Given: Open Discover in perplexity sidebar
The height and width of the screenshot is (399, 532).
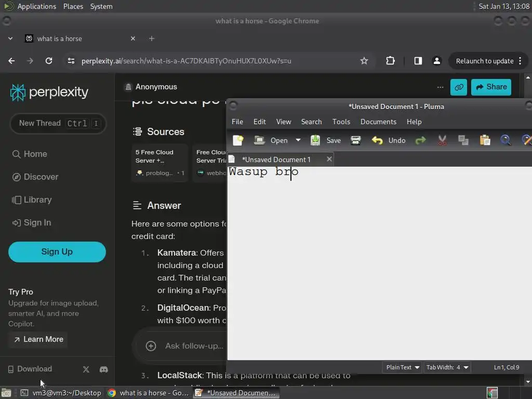Looking at the screenshot, I should tap(35, 177).
